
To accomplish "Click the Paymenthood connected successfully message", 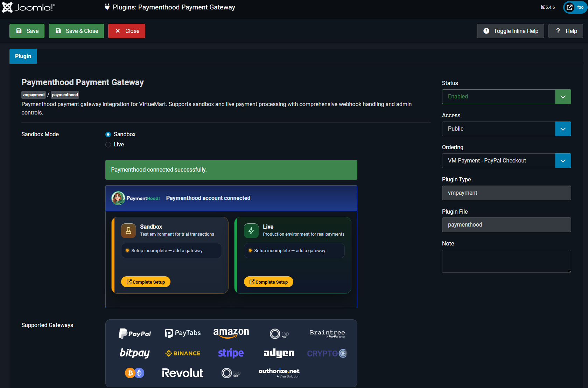I will coord(231,170).
